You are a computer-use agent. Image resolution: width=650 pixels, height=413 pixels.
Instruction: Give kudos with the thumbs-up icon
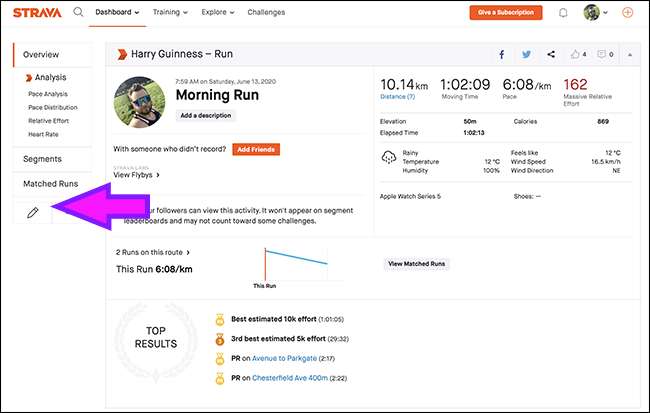pyautogui.click(x=577, y=54)
